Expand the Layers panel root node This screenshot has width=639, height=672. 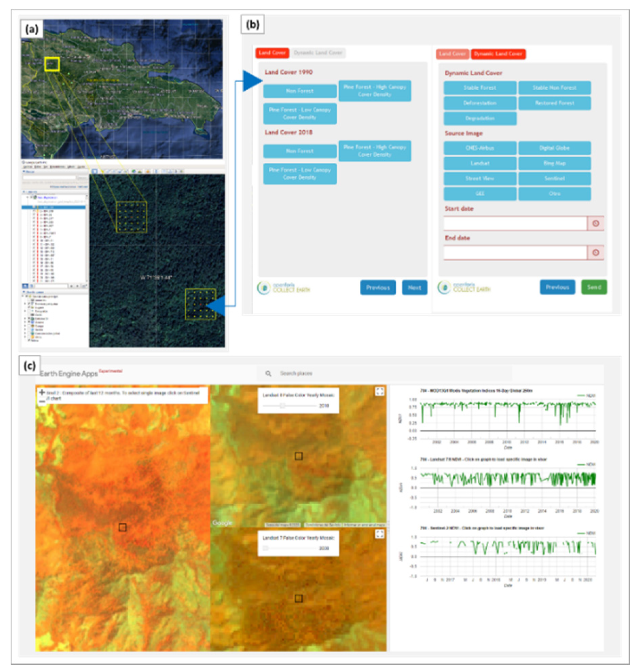tap(22, 296)
